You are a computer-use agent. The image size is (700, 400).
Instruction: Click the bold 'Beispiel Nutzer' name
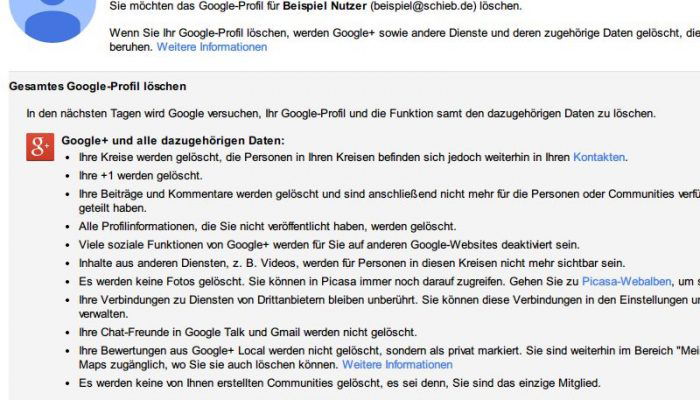pos(325,6)
